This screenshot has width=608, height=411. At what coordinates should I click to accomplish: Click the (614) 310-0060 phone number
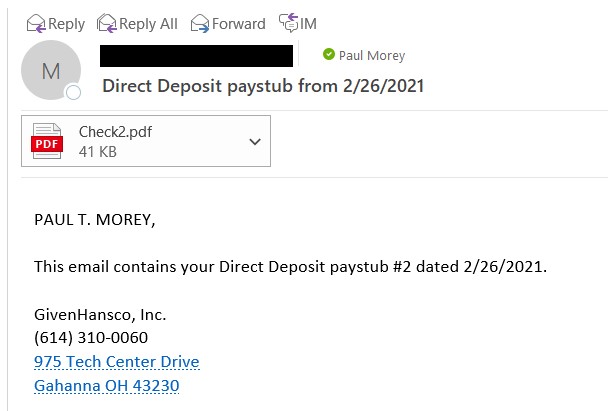[x=91, y=338]
